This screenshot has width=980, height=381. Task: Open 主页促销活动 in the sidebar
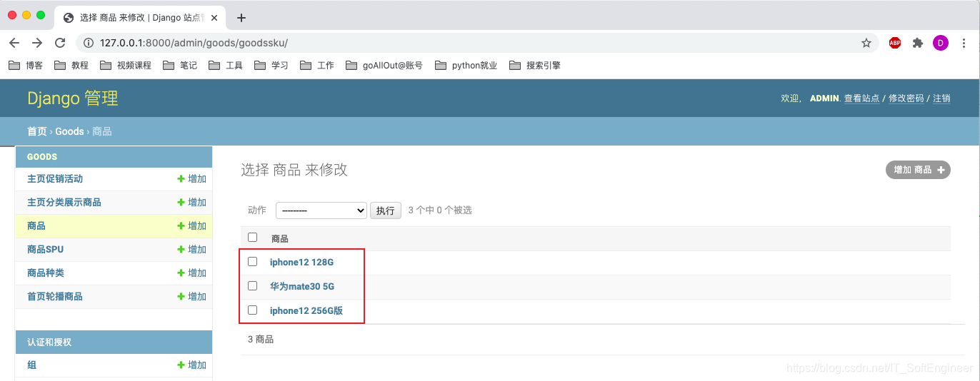pyautogui.click(x=55, y=179)
